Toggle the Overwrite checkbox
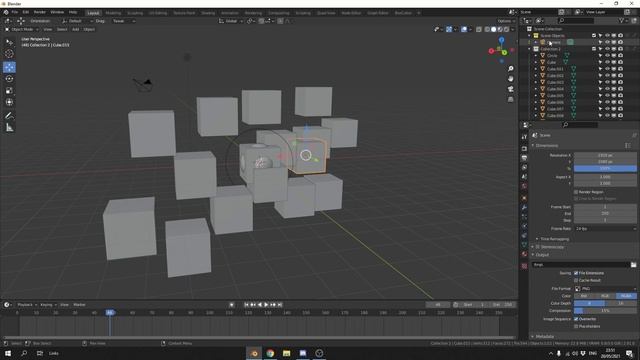This screenshot has width=640, height=360. (x=576, y=319)
